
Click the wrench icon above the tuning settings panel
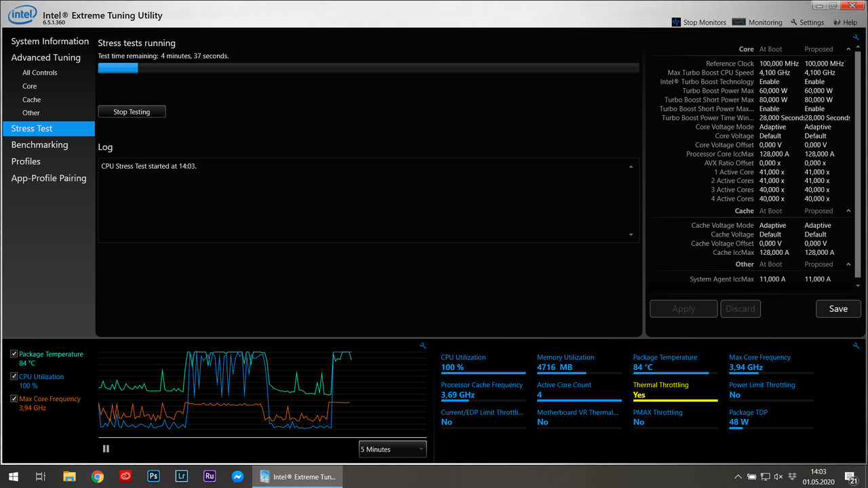[856, 38]
